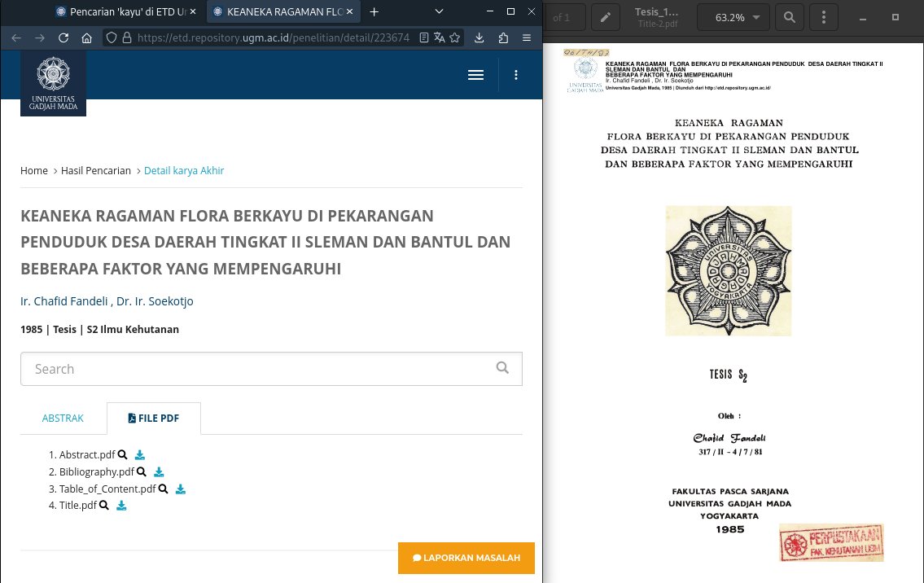Go back with the browser back arrow

pos(16,37)
